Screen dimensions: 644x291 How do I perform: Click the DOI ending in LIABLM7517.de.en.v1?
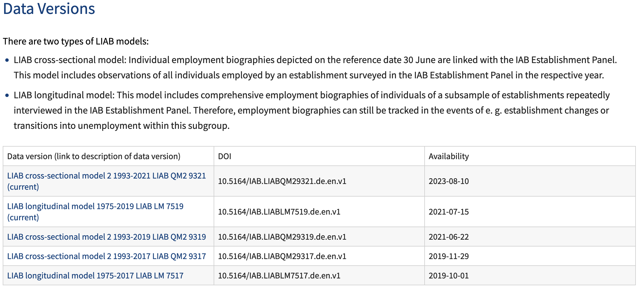tap(279, 276)
